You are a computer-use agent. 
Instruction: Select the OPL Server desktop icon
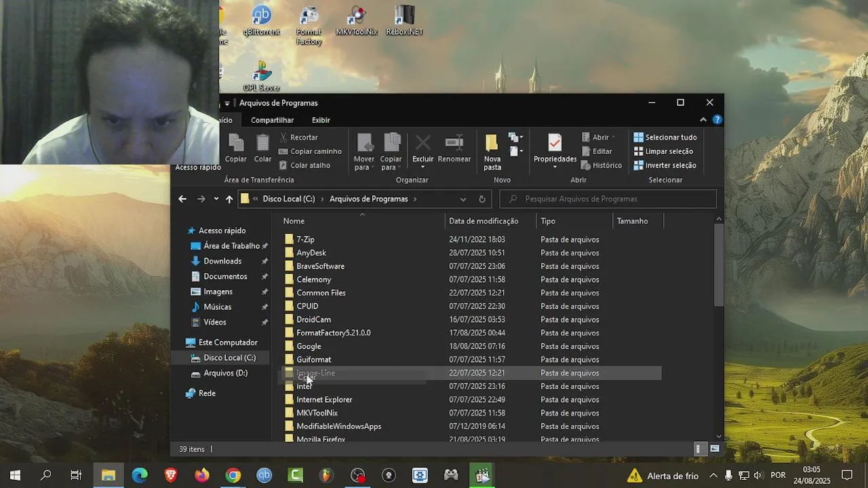pyautogui.click(x=261, y=76)
